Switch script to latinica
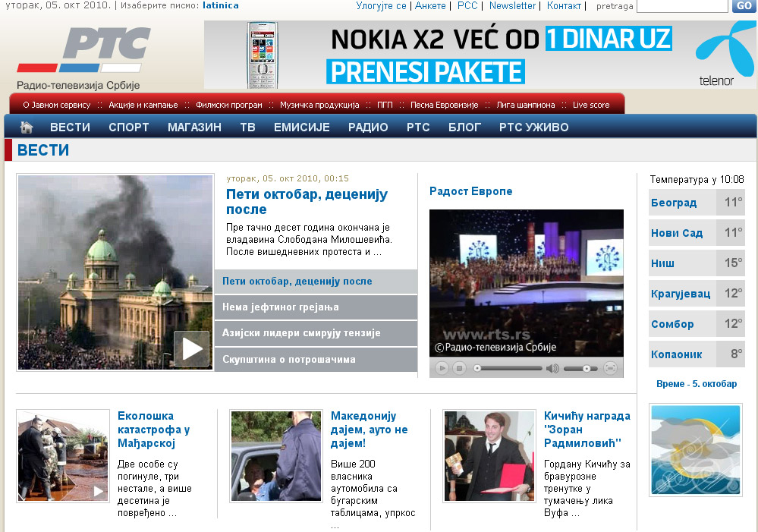 221,6
